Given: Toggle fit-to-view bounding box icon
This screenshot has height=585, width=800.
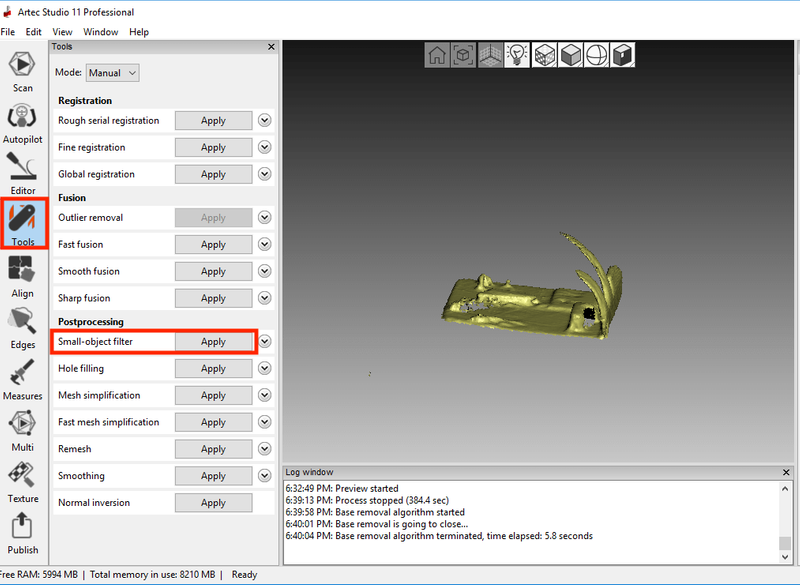Looking at the screenshot, I should (463, 55).
